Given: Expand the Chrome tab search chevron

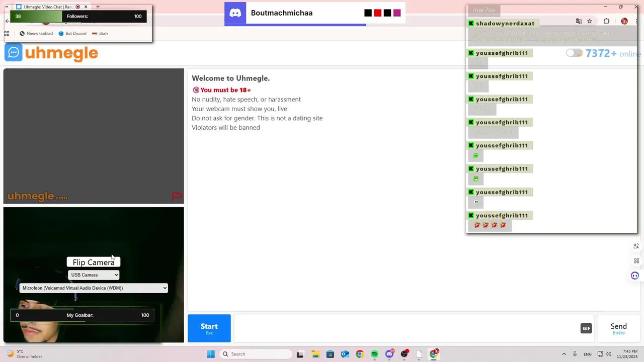Looking at the screenshot, I should (x=7, y=7).
